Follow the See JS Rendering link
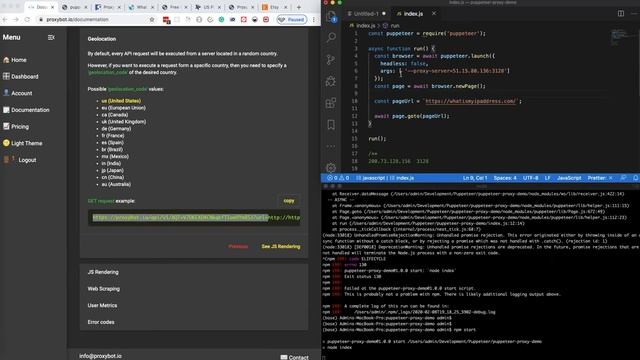Screen dimensions: 640x360 pos(281,247)
